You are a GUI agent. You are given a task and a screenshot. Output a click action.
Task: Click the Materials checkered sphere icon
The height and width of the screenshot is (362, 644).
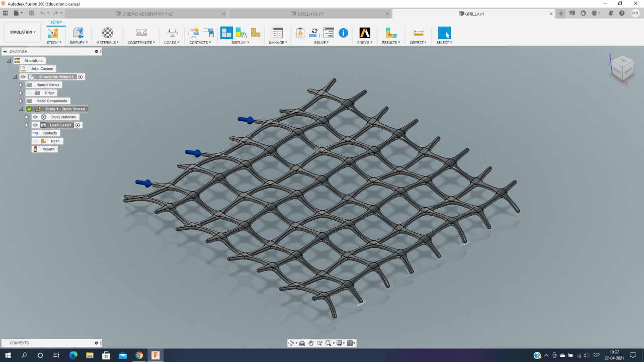coord(108,33)
